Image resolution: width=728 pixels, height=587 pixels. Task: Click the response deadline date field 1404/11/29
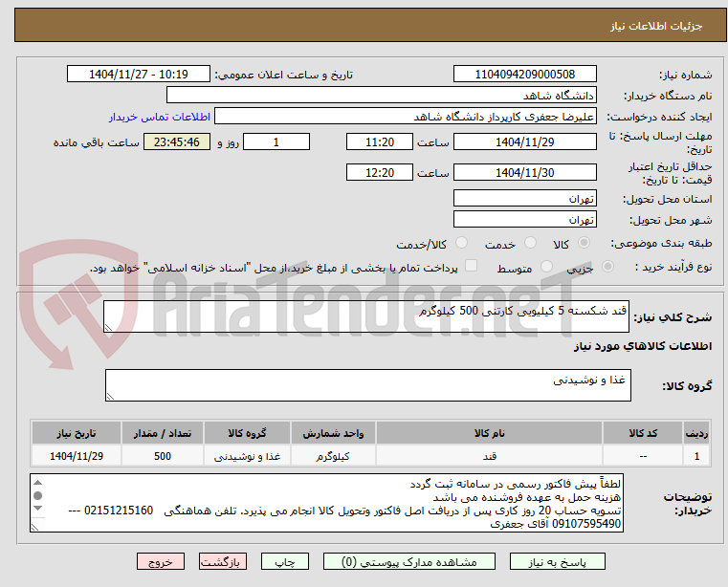[524, 142]
